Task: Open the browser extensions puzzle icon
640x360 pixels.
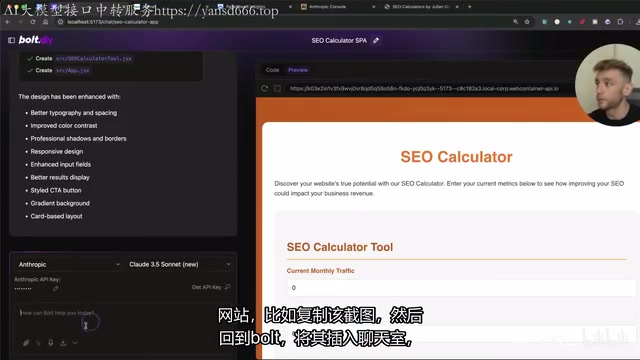Action: (620, 22)
